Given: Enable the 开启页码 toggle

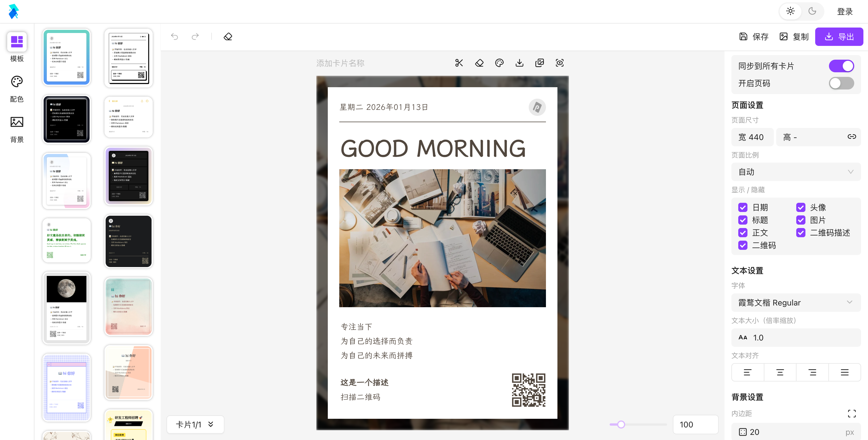Looking at the screenshot, I should tap(841, 83).
